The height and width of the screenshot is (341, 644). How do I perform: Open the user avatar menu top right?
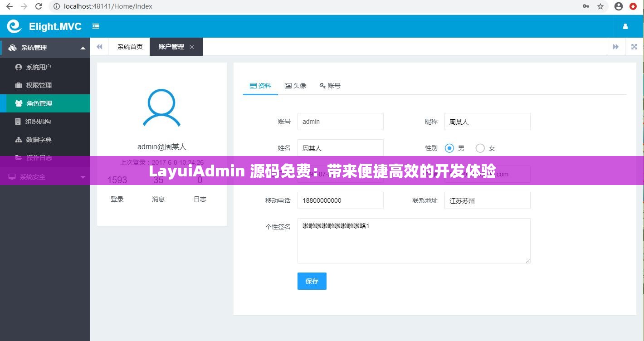click(626, 26)
